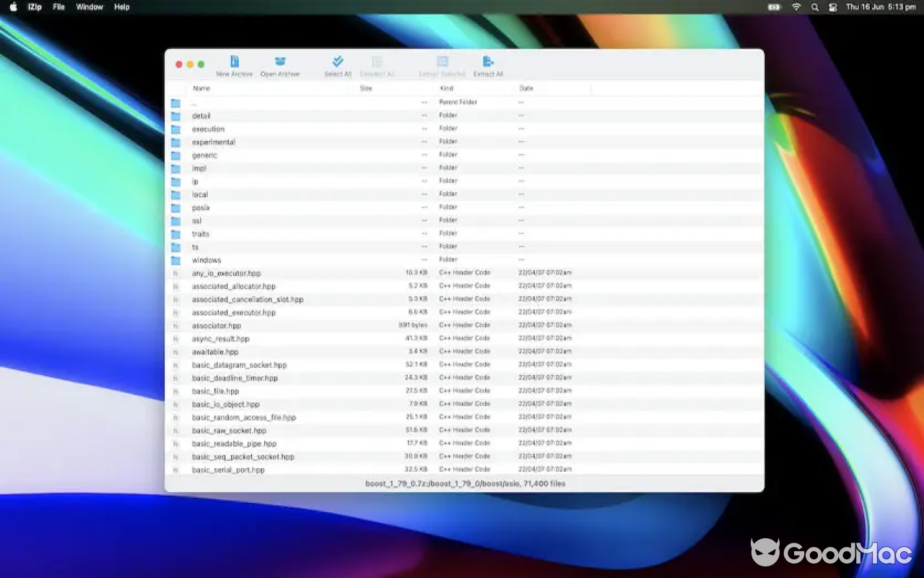Click the folder icon beside detail
This screenshot has width=924, height=578.
pyautogui.click(x=175, y=115)
